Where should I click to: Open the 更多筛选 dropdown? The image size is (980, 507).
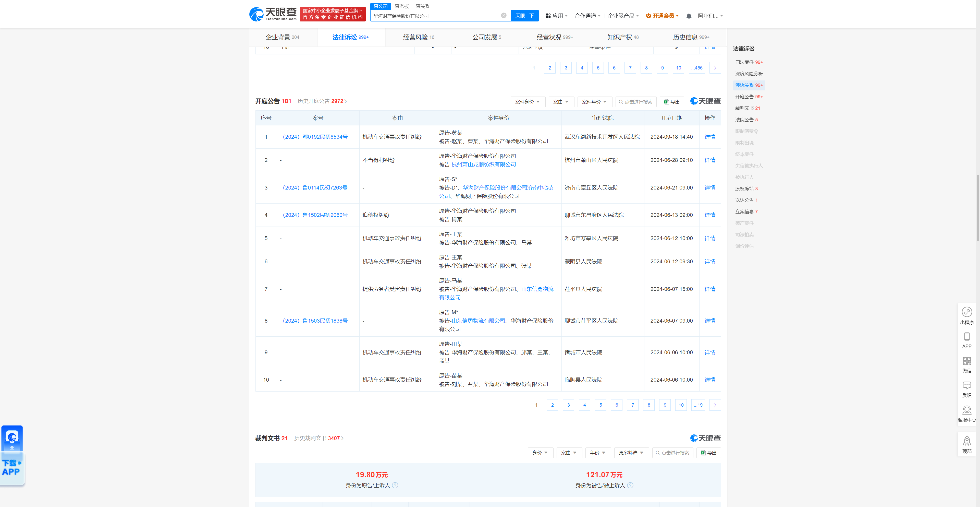pyautogui.click(x=631, y=453)
